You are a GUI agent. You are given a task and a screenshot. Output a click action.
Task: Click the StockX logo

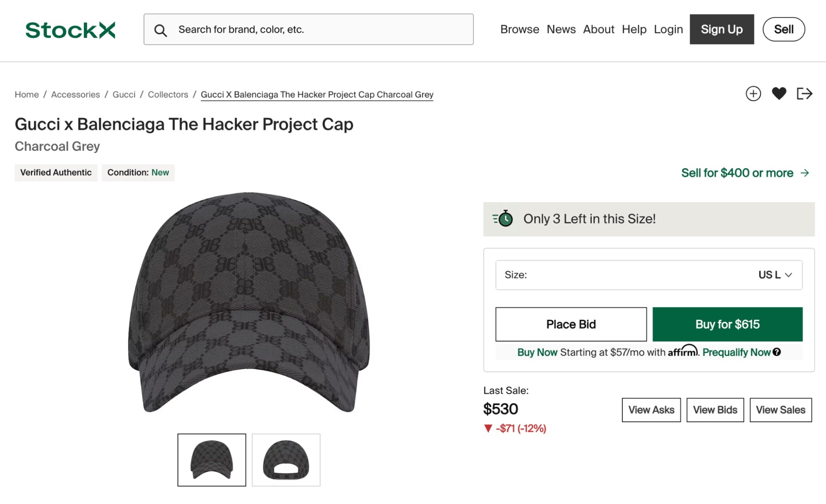[70, 30]
